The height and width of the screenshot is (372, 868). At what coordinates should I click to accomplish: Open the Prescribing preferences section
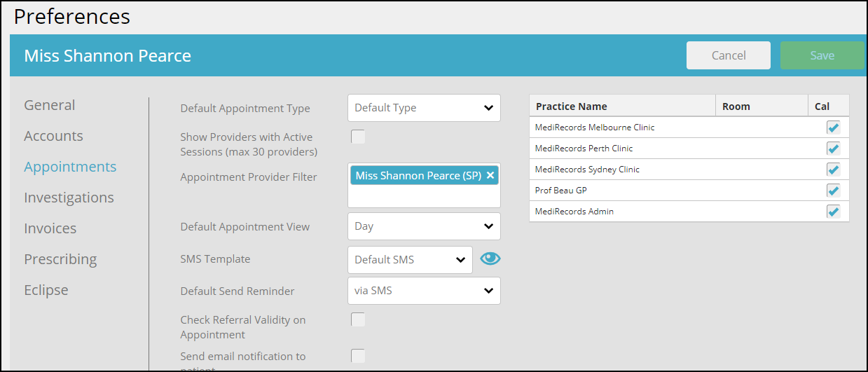60,259
